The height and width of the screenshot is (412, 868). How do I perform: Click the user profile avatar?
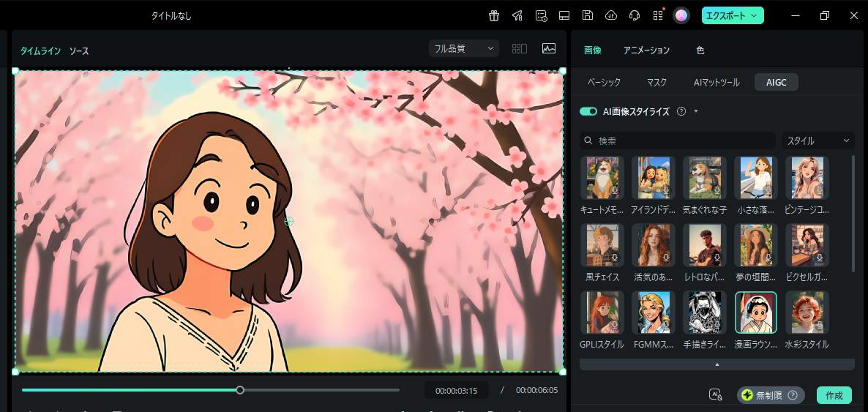pos(681,15)
